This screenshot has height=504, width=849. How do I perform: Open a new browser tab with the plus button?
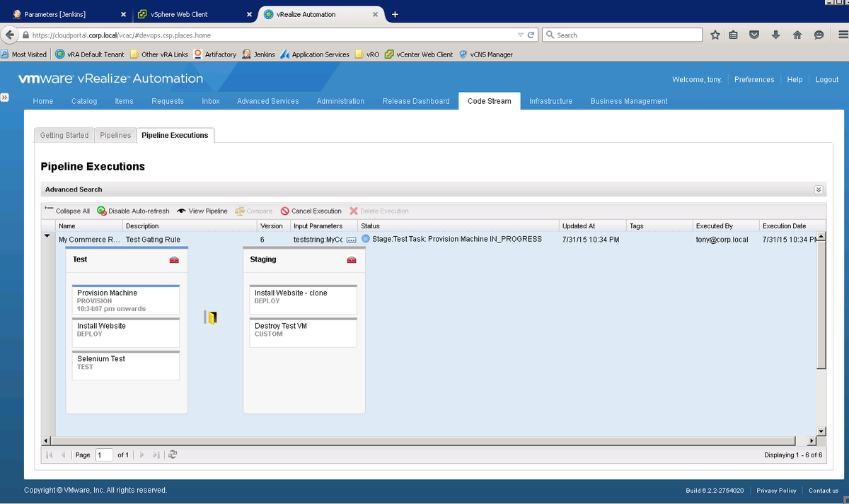[x=395, y=14]
